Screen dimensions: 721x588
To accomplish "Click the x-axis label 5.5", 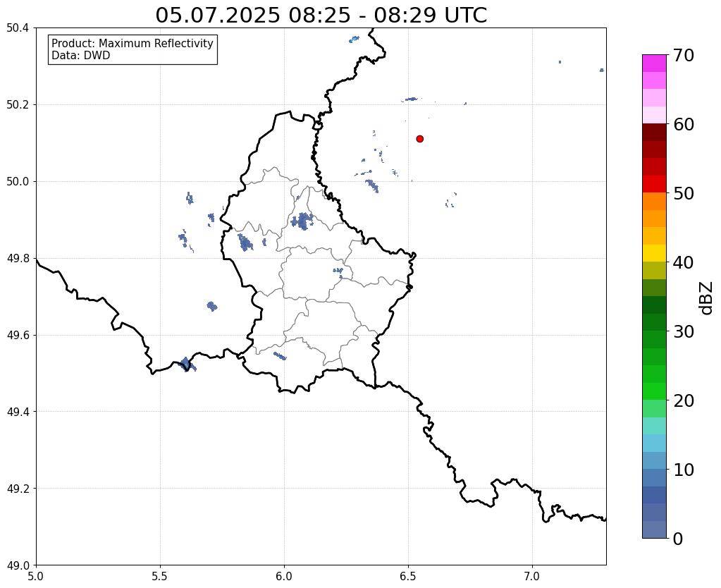I will (160, 576).
